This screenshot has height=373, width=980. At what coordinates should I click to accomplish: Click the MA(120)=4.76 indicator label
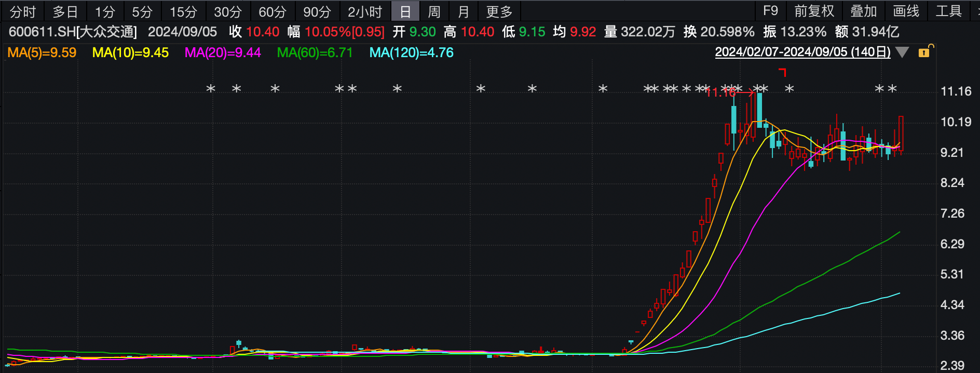[x=412, y=52]
